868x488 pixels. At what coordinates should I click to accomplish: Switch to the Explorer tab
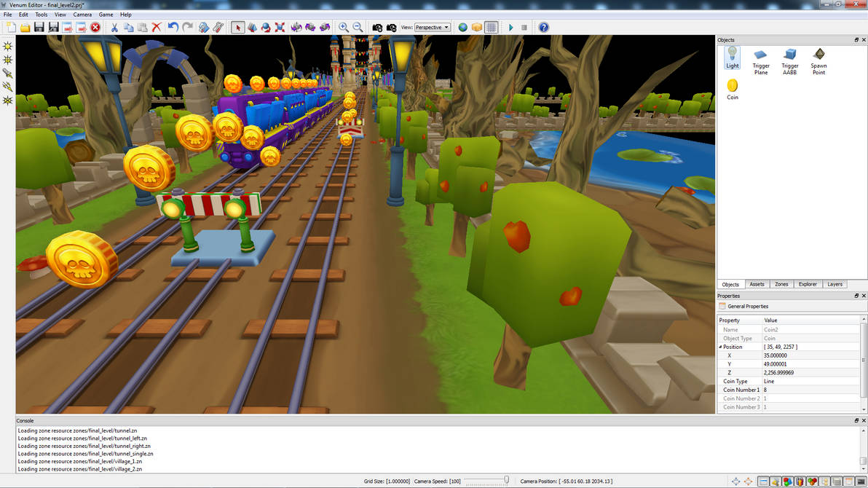[808, 284]
